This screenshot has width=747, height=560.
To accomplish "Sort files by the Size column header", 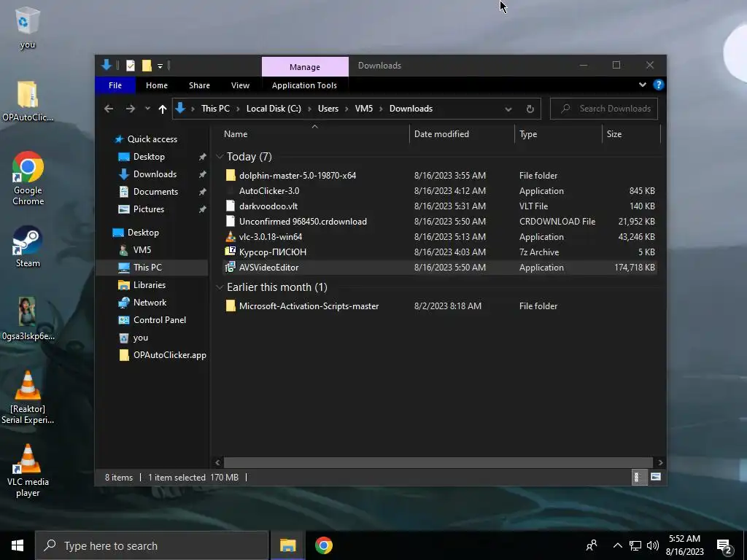I will point(631,134).
